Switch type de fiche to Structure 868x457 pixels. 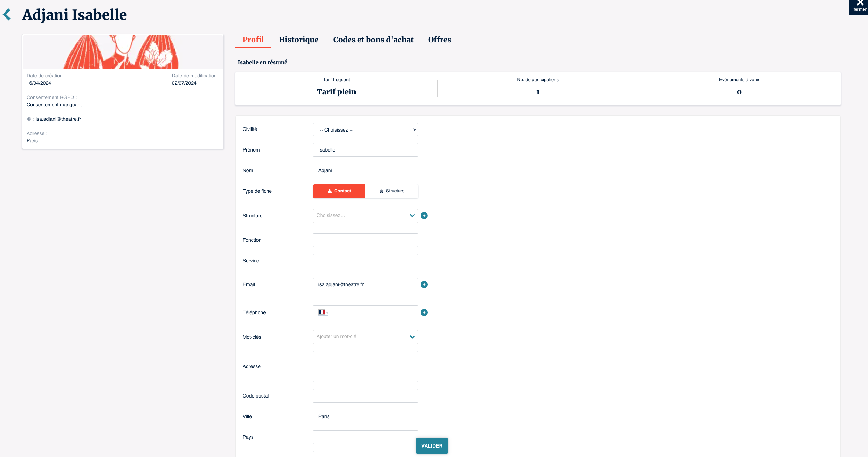(391, 191)
